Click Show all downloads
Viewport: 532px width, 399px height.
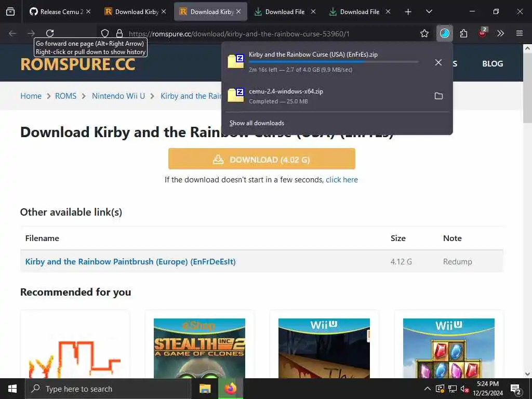(257, 123)
